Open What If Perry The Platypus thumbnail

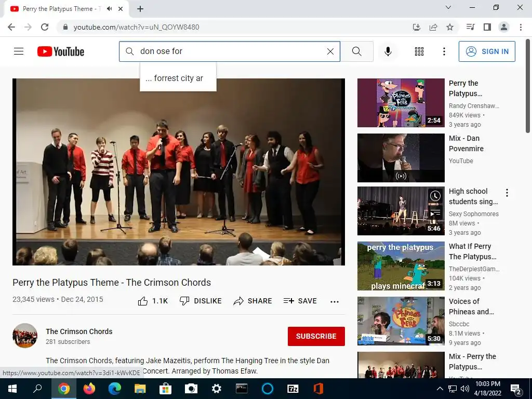401,265
